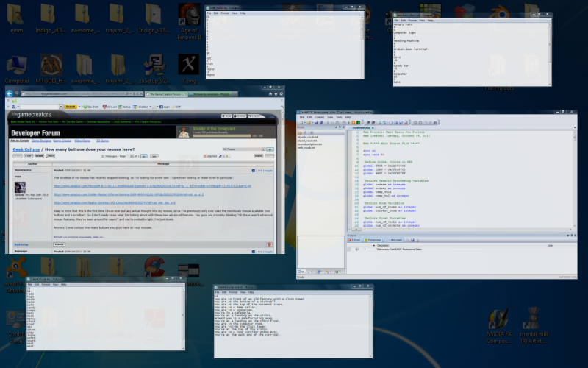Click the Geek Culture breadcrumb link
The height and width of the screenshot is (368, 588).
point(26,149)
